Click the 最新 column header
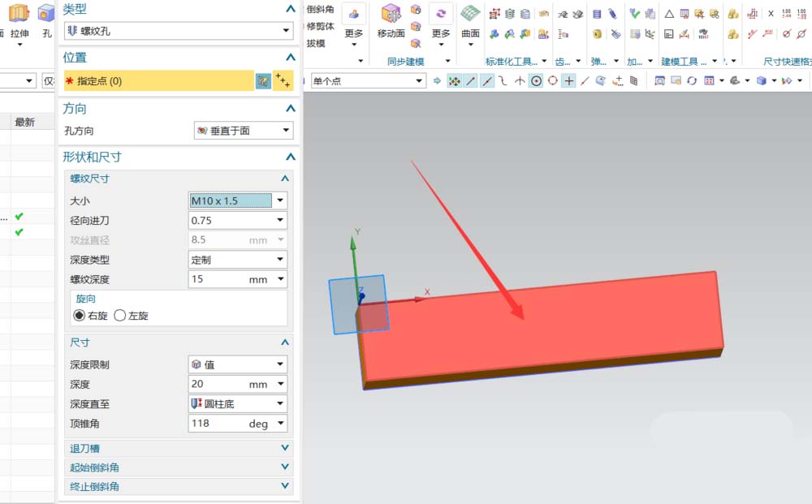 click(25, 122)
